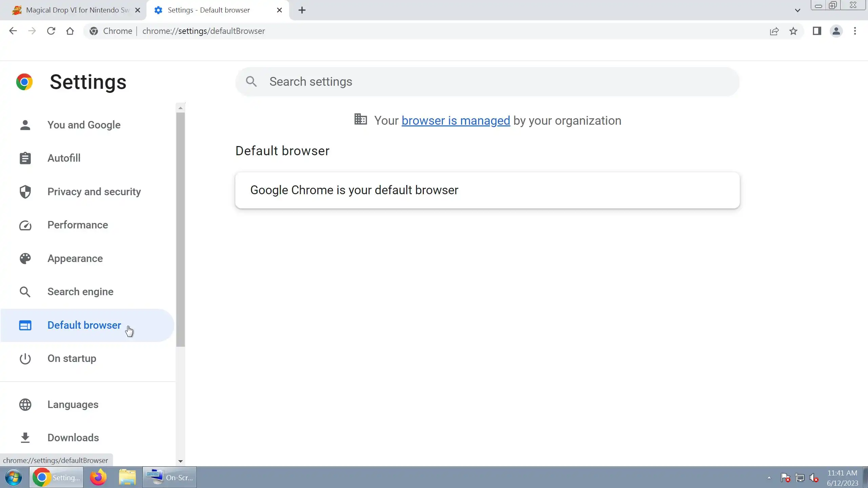Expand the tab search chevron
868x488 pixels.
point(797,10)
